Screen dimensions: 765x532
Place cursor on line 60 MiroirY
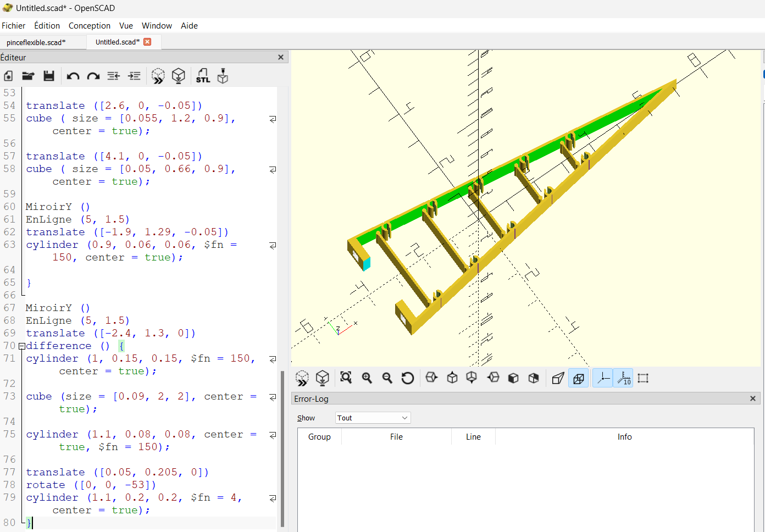point(57,207)
